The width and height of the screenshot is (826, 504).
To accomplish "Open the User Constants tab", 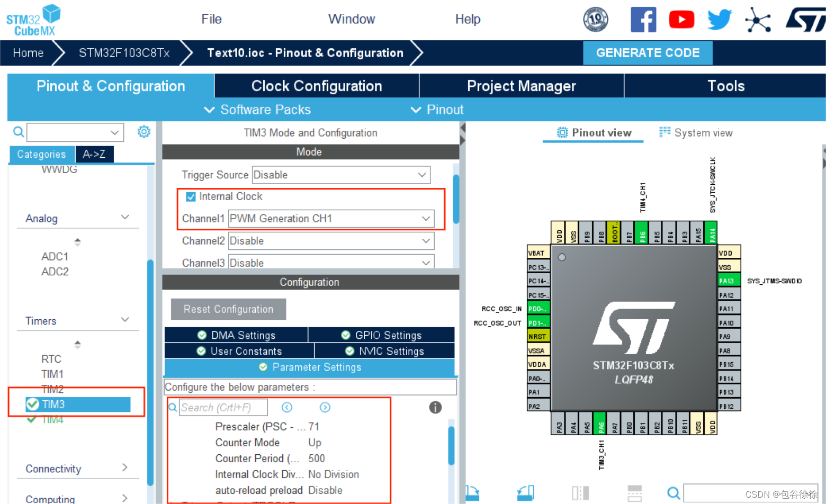I will (x=239, y=351).
